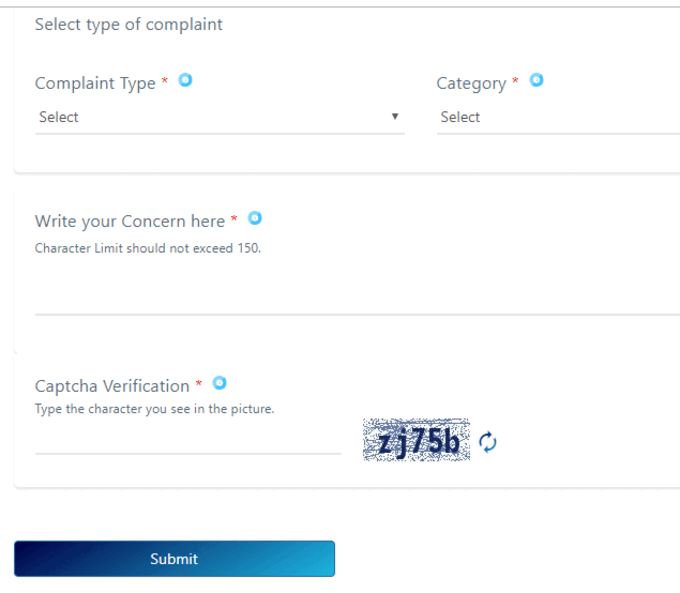Click the Complaint Type dropdown arrow
Screen dimensions: 680x593
pos(395,116)
